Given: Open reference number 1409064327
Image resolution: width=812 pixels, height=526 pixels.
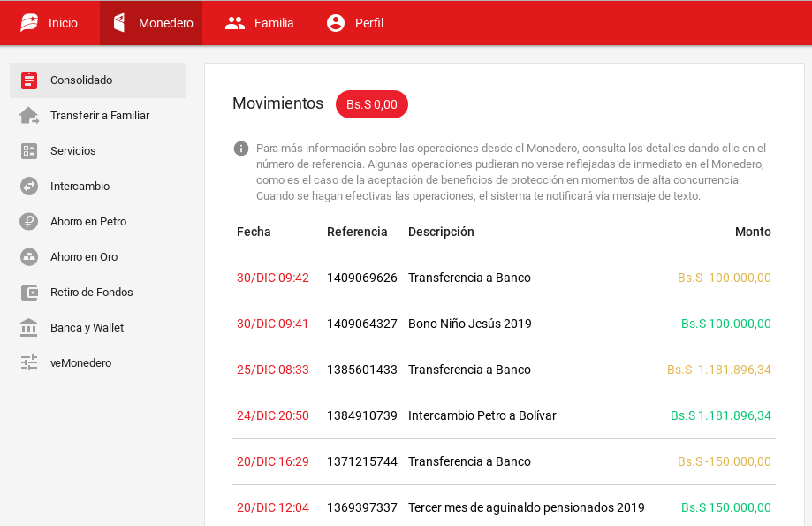Looking at the screenshot, I should pyautogui.click(x=362, y=324).
